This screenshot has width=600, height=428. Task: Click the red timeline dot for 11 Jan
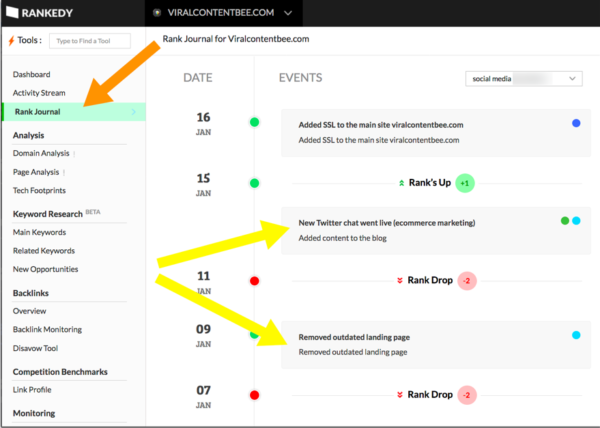tap(254, 281)
